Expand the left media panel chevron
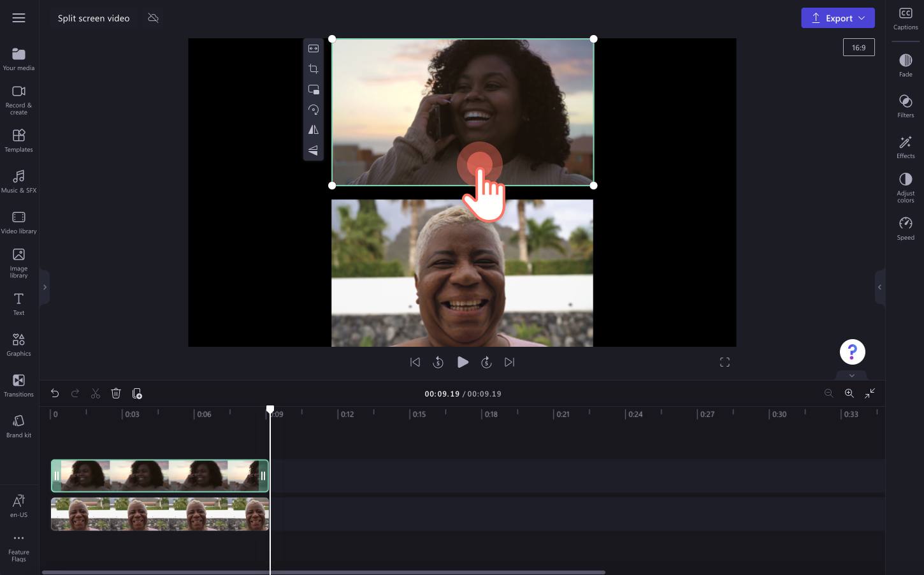The width and height of the screenshot is (924, 575). click(44, 287)
